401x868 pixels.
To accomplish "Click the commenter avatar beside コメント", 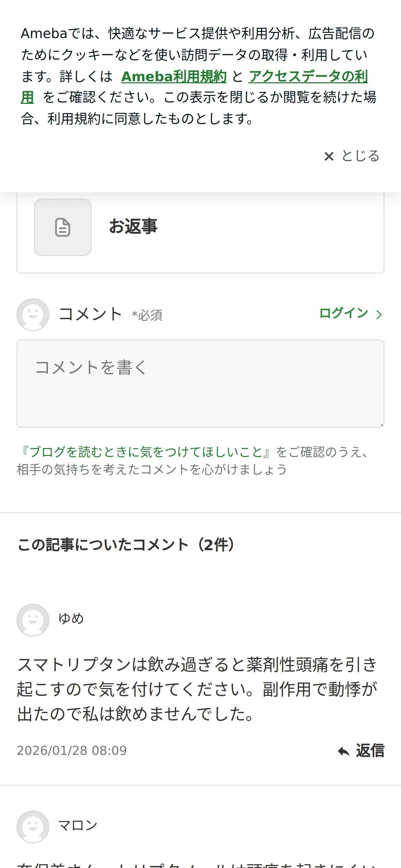I will point(33,314).
